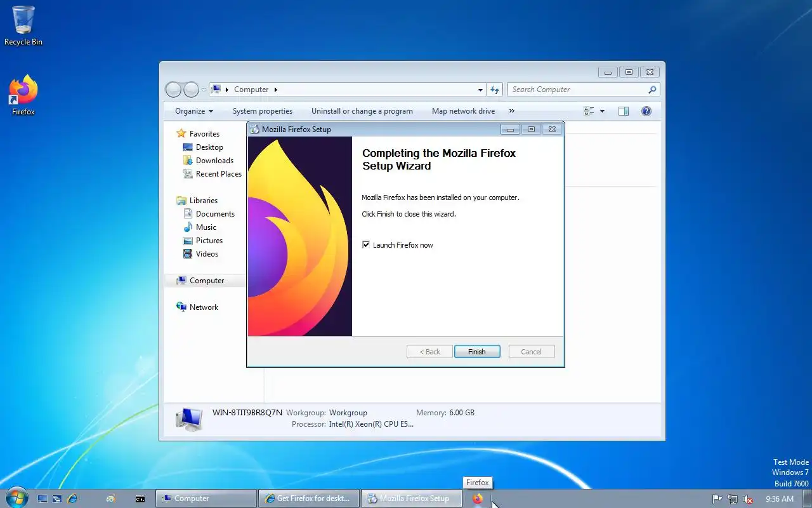Select Computer in the navigation pane

[207, 281]
